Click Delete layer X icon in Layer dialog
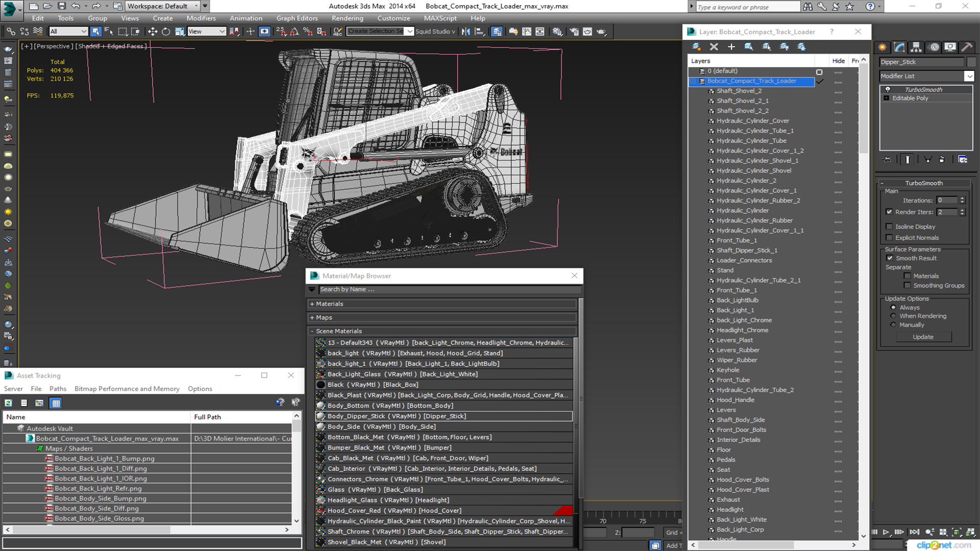The image size is (980, 551). pyautogui.click(x=714, y=47)
